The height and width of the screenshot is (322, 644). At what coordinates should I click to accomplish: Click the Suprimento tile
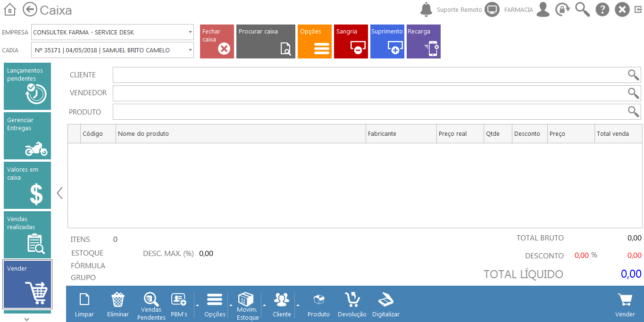tap(387, 41)
